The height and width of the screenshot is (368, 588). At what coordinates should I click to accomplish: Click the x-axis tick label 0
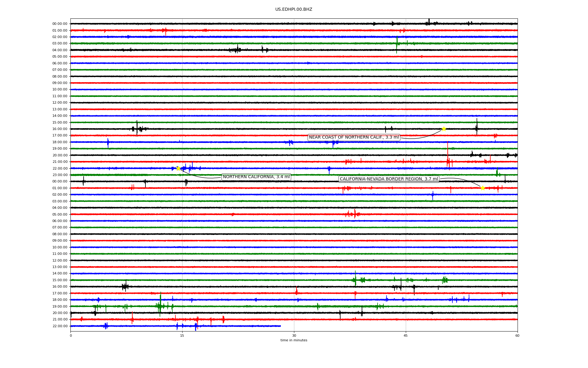pyautogui.click(x=71, y=335)
